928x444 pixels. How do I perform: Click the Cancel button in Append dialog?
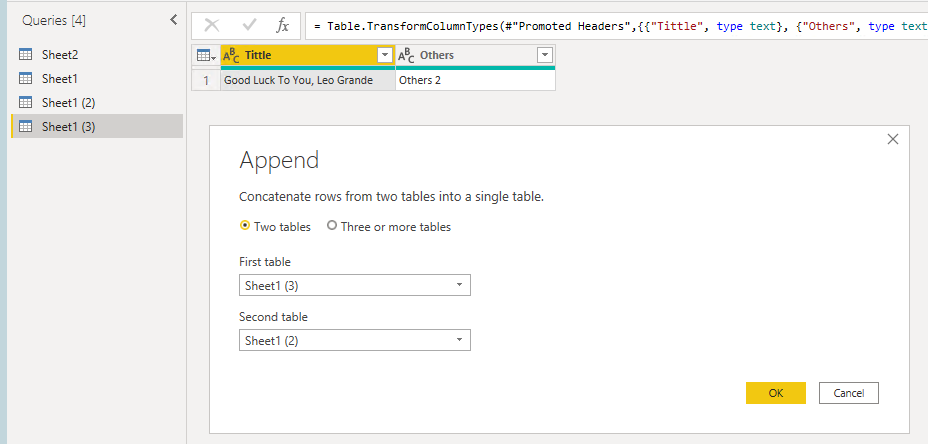[x=849, y=393]
